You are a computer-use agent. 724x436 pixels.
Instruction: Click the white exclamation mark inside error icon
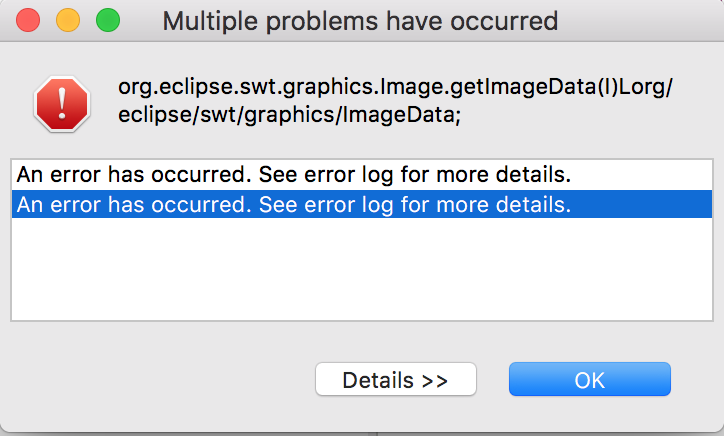[62, 103]
